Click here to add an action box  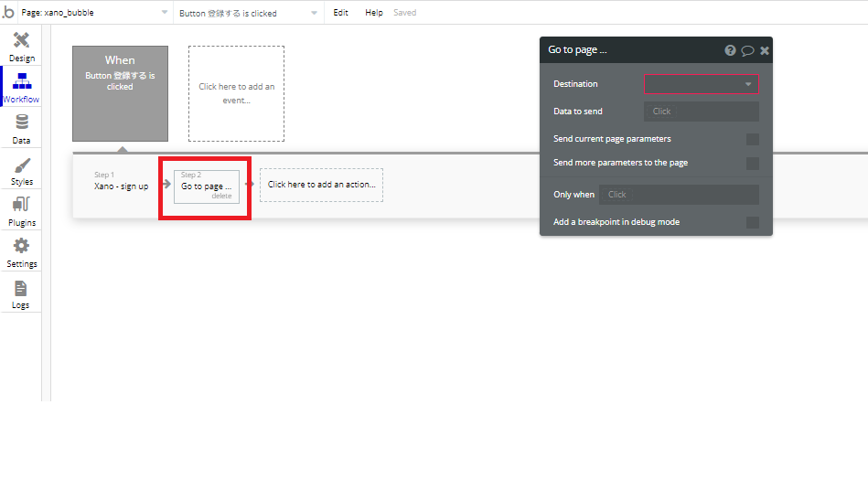321,185
